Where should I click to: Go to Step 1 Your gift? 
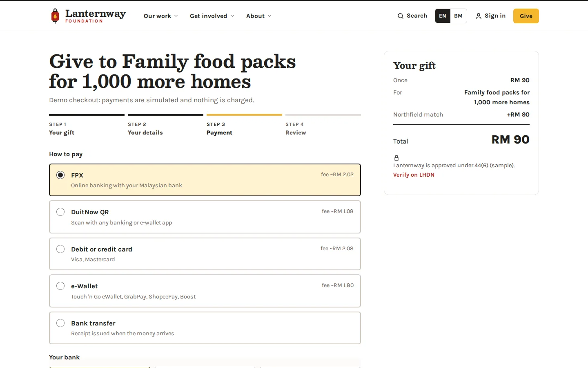point(87,126)
